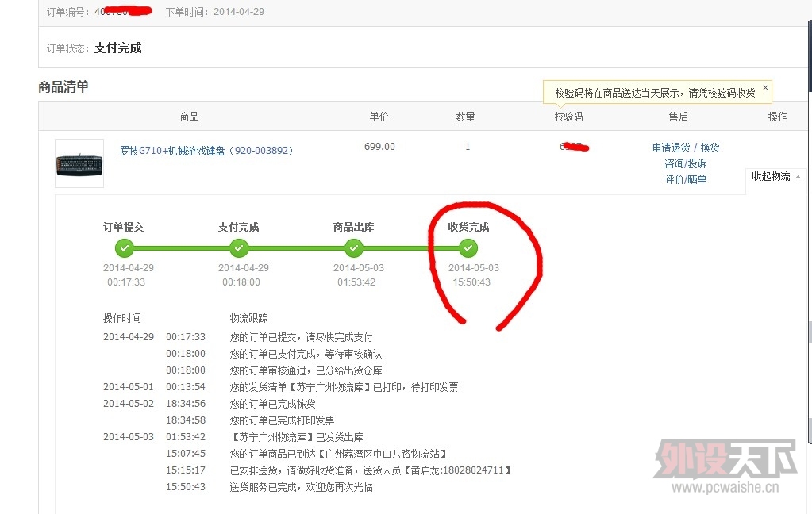The height and width of the screenshot is (514, 812).
Task: Click the log date 2014-05-02
Action: coord(129,403)
